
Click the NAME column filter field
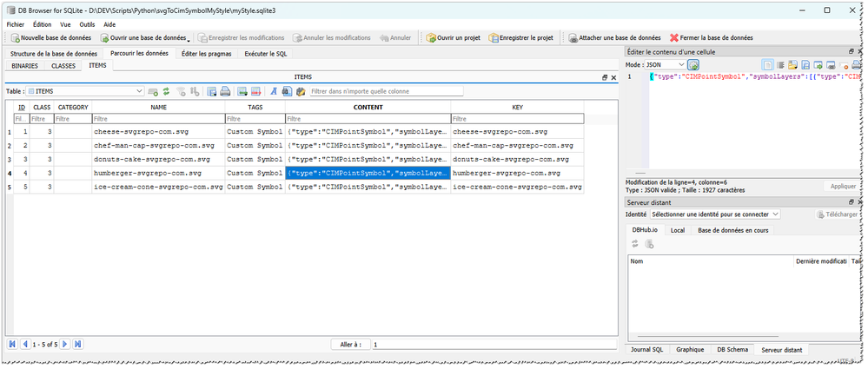(x=158, y=118)
